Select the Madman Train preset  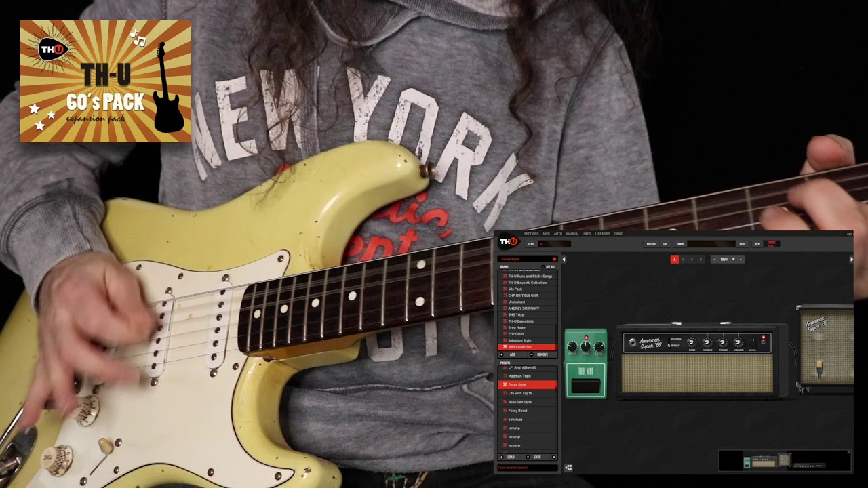(x=528, y=376)
